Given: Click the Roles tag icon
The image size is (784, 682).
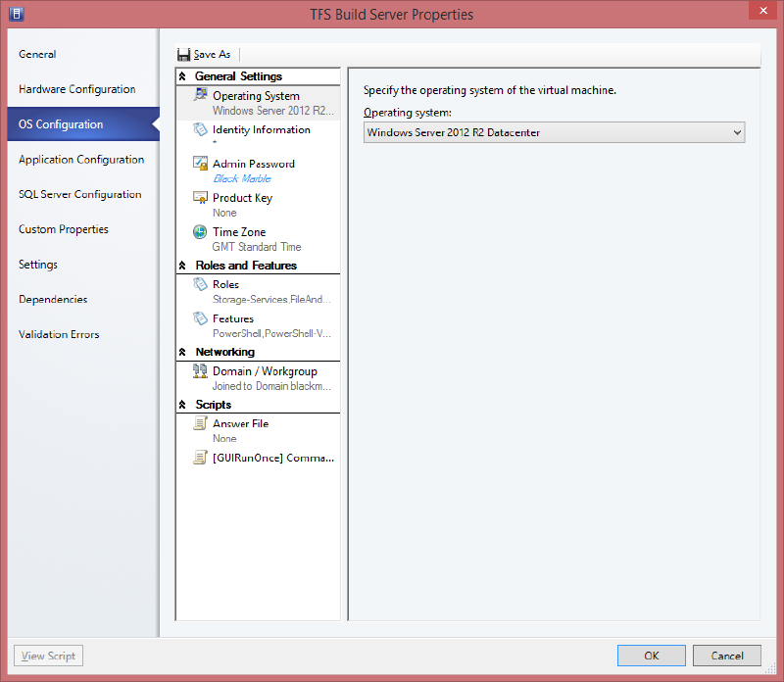Looking at the screenshot, I should coord(200,284).
